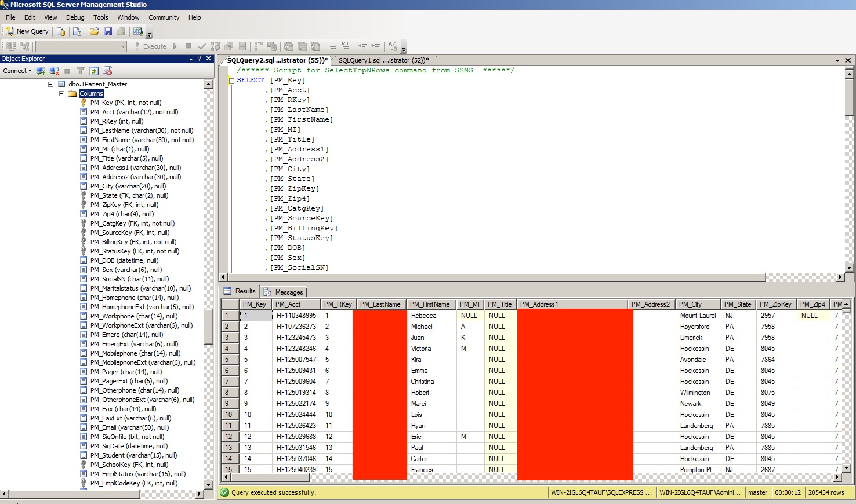This screenshot has width=856, height=504.
Task: Click the query editor vertical scrollbar thumb
Action: click(x=850, y=97)
